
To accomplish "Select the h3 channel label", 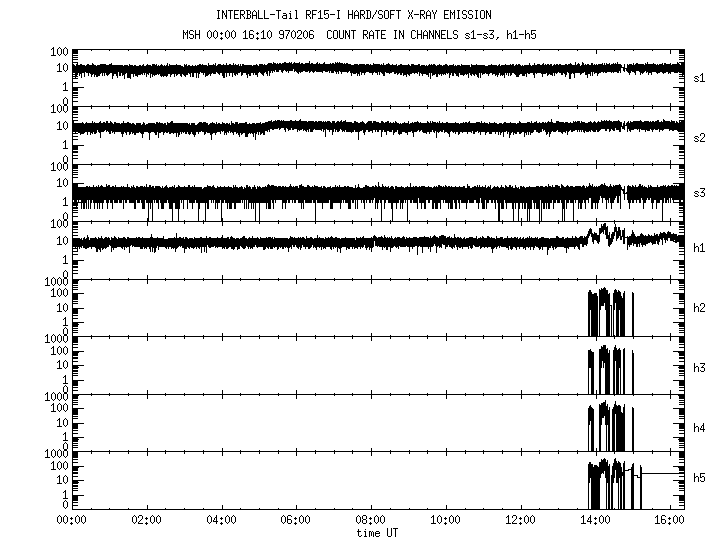I will (x=699, y=367).
